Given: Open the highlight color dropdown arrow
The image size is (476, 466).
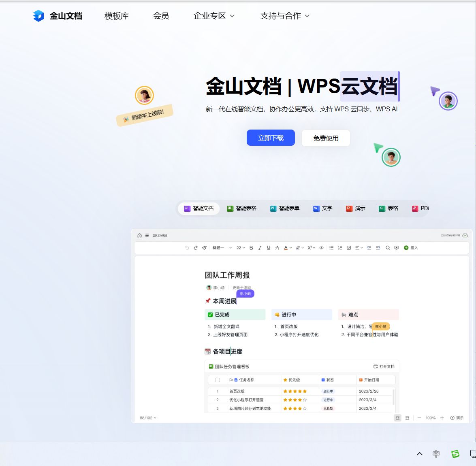Looking at the screenshot, I should pyautogui.click(x=303, y=248).
